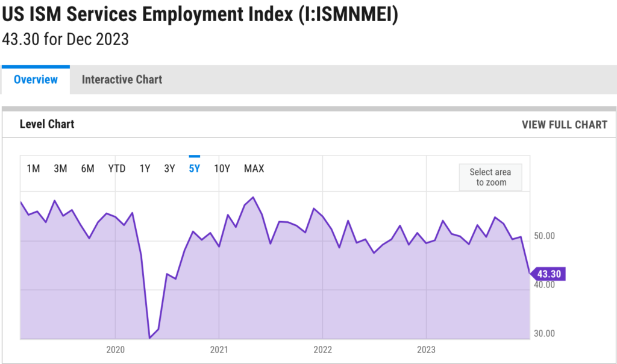Click the 43.30 for Dec 2023 subtitle
This screenshot has width=617, height=364.
(65, 39)
